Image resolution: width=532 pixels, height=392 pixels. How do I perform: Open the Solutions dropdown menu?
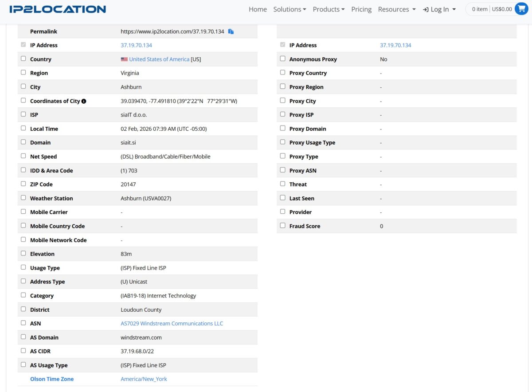(289, 9)
